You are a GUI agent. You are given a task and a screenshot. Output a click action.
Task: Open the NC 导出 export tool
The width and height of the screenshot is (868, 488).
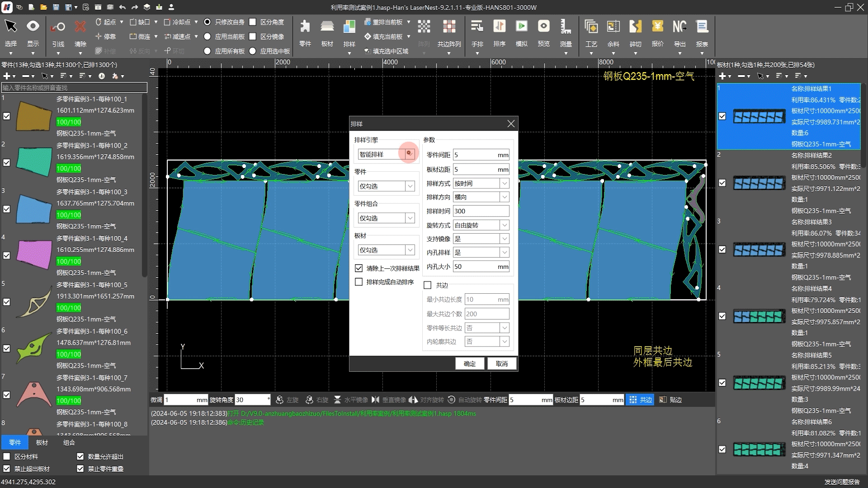(679, 27)
